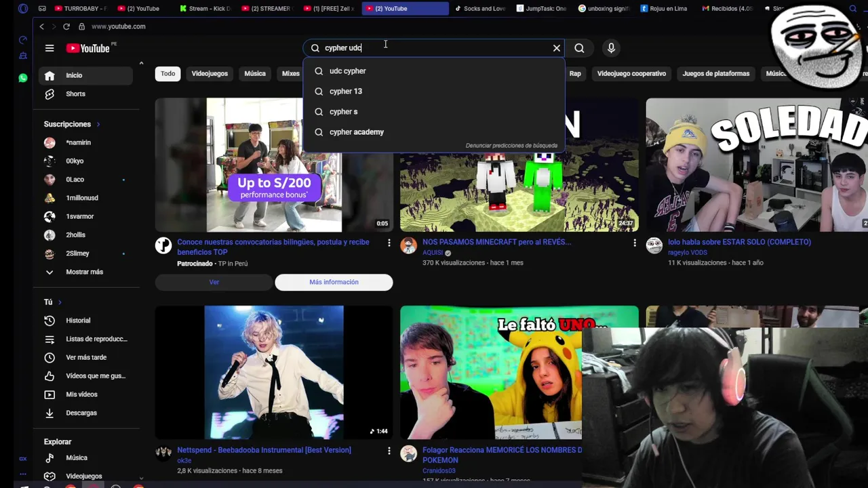Go to Shorts in sidebar
This screenshot has width=868, height=488.
coord(75,94)
